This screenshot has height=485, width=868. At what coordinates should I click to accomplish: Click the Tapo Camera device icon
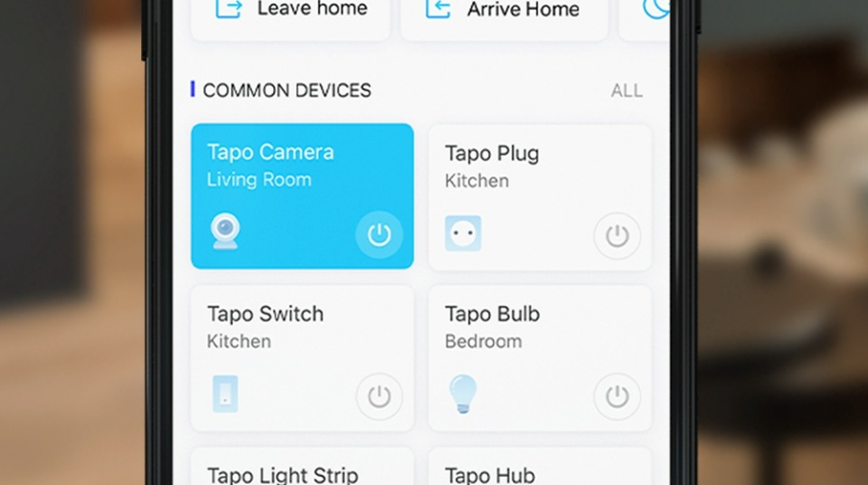tap(225, 232)
